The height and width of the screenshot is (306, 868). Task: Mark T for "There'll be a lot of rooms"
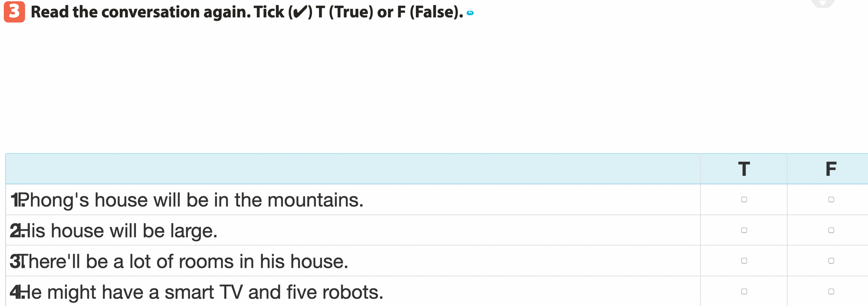[x=744, y=261]
